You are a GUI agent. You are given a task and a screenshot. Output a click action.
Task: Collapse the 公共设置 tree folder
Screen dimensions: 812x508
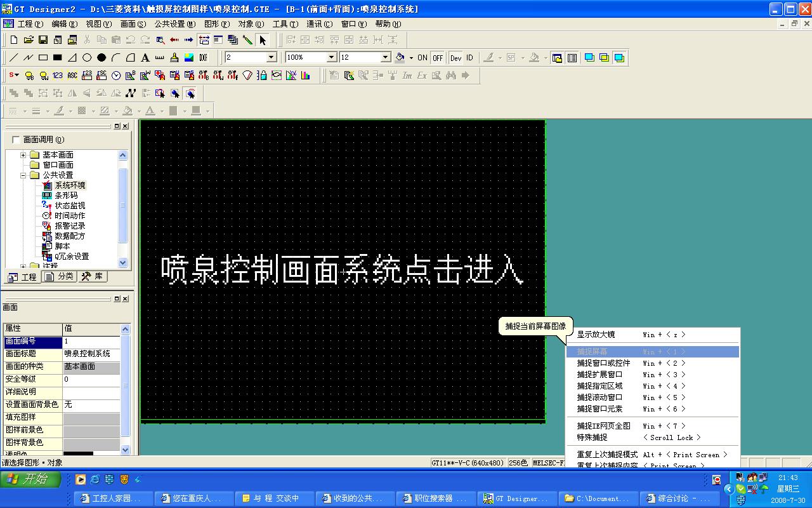[23, 175]
